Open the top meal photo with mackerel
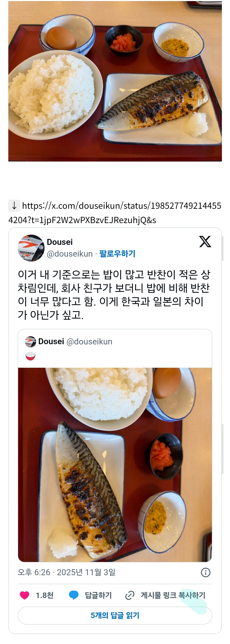The height and width of the screenshot is (644, 230). click(x=115, y=81)
